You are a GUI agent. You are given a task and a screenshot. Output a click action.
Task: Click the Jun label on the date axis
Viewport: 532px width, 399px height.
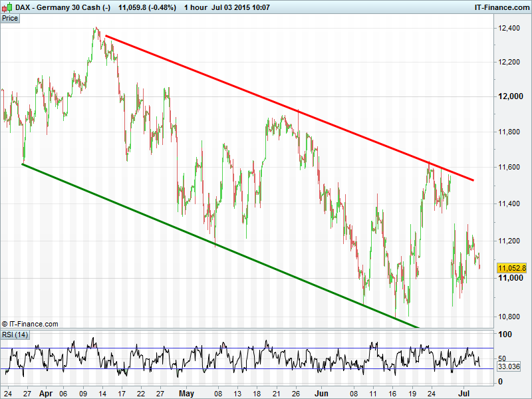pos(323,393)
